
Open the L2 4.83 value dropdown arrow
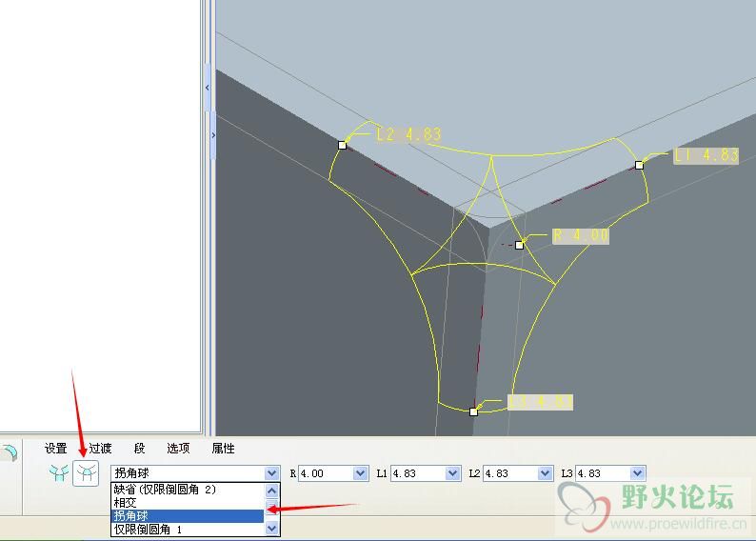pyautogui.click(x=545, y=473)
